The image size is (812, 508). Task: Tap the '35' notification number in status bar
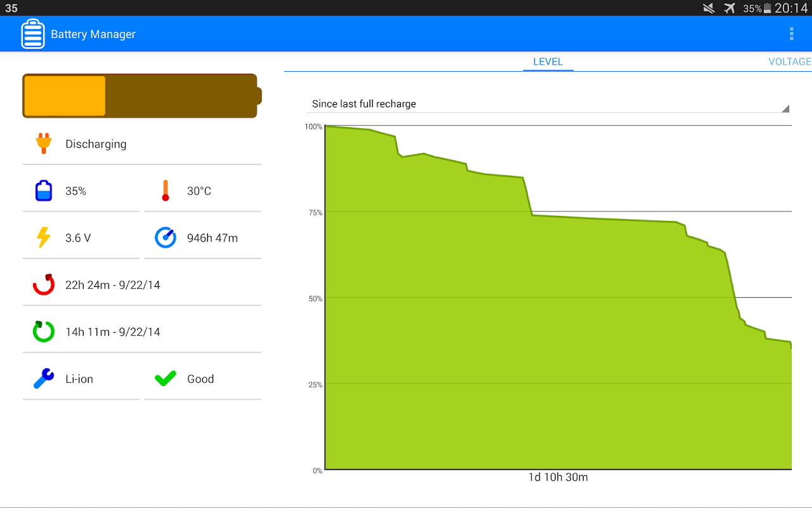(11, 8)
